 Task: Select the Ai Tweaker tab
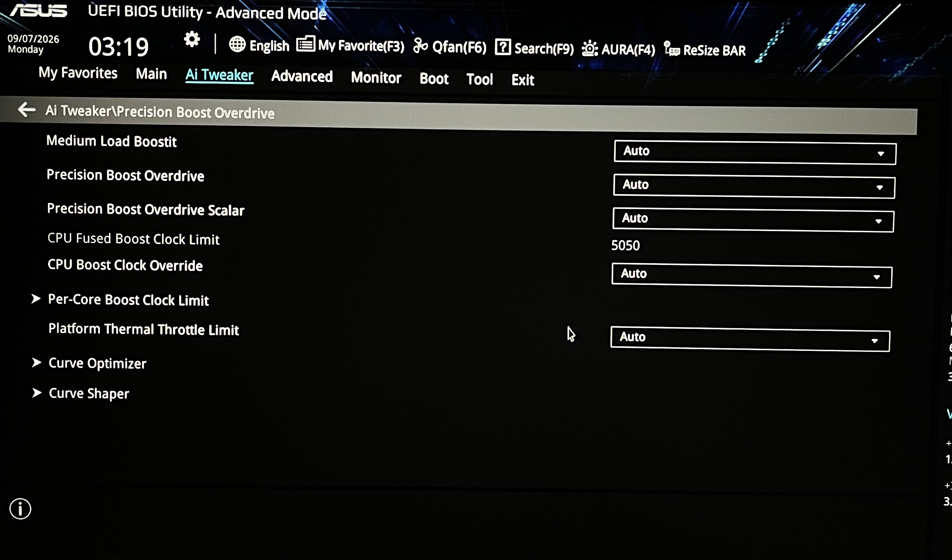[219, 75]
